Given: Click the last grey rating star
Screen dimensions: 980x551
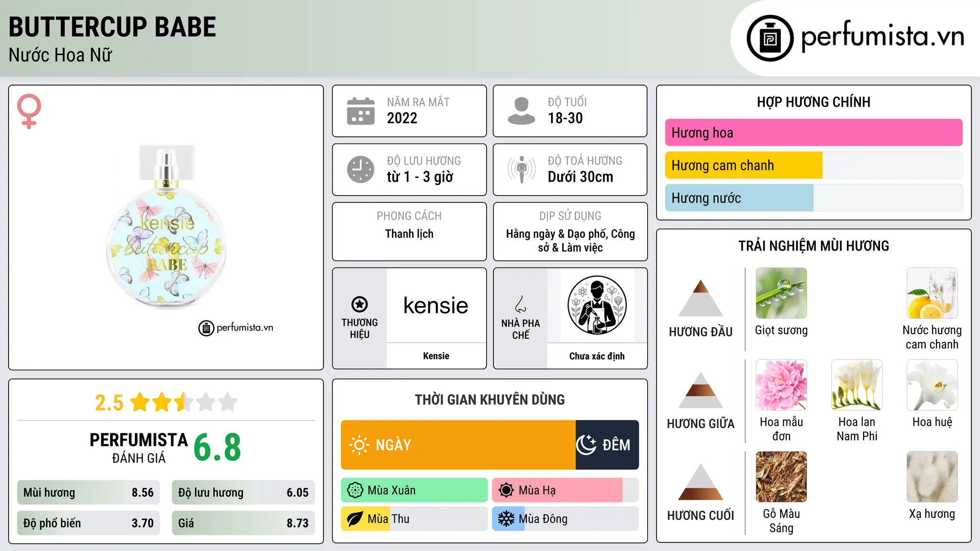Looking at the screenshot, I should pos(228,402).
